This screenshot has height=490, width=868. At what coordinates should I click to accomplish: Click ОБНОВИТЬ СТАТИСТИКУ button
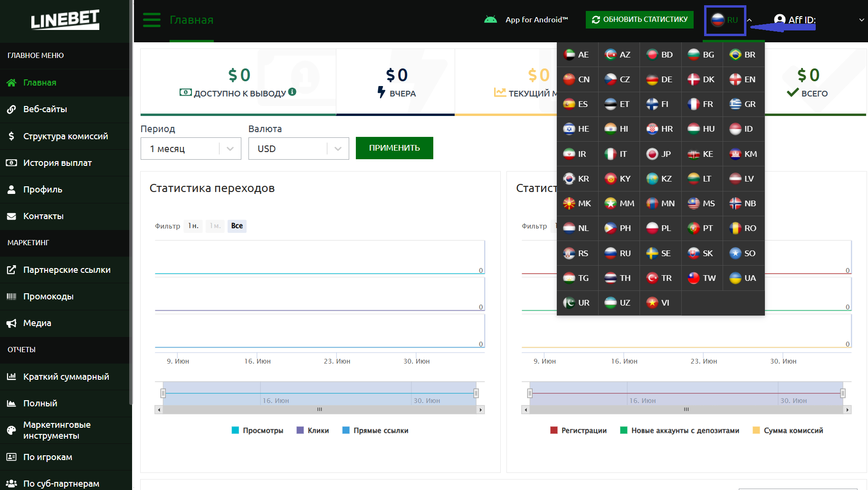pyautogui.click(x=639, y=19)
